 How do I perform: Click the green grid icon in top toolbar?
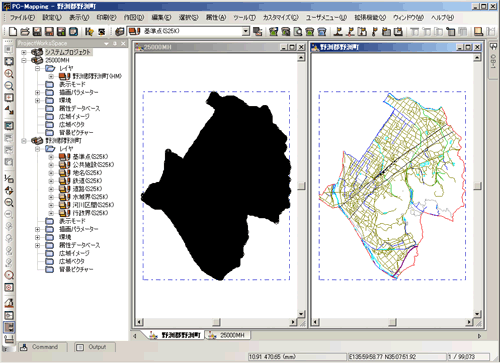pos(273,31)
